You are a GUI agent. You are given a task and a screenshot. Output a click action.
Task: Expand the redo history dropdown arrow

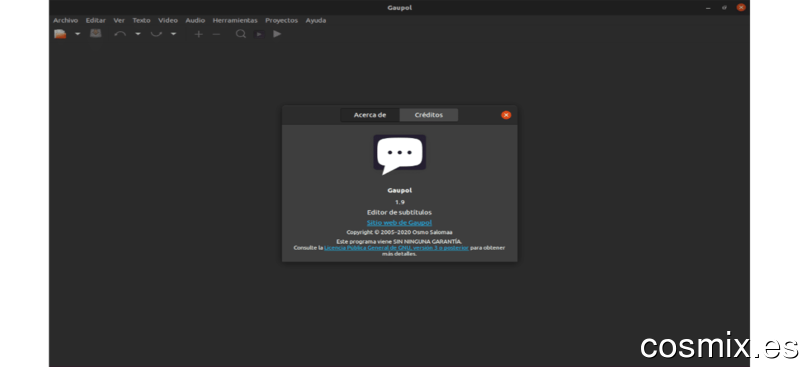click(x=173, y=34)
